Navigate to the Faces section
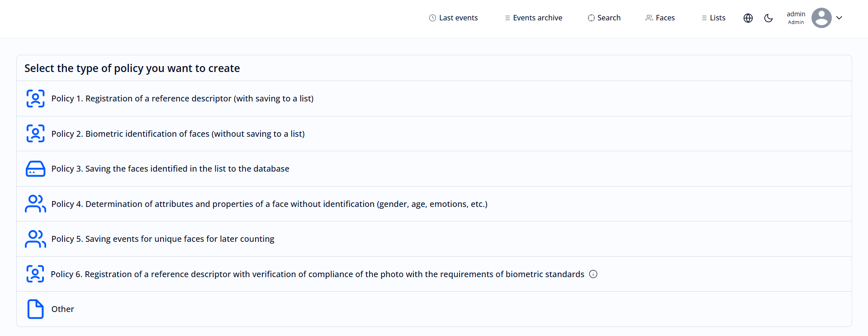 [x=660, y=18]
